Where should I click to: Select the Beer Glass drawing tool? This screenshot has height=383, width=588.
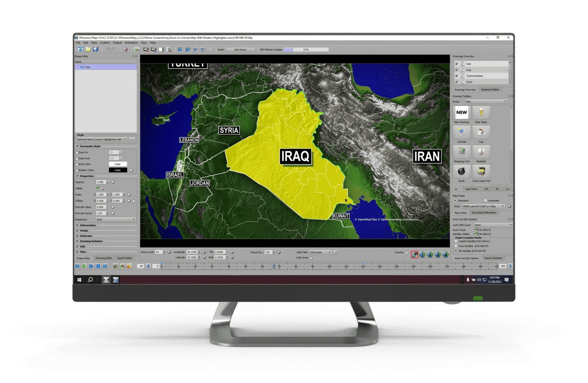[481, 112]
